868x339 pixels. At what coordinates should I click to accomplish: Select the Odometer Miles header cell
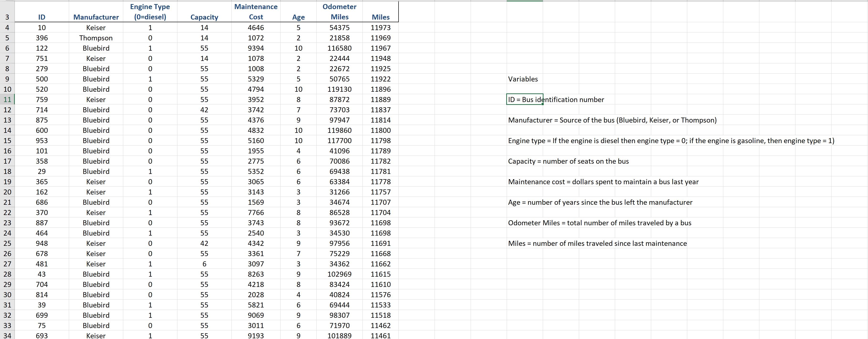339,12
